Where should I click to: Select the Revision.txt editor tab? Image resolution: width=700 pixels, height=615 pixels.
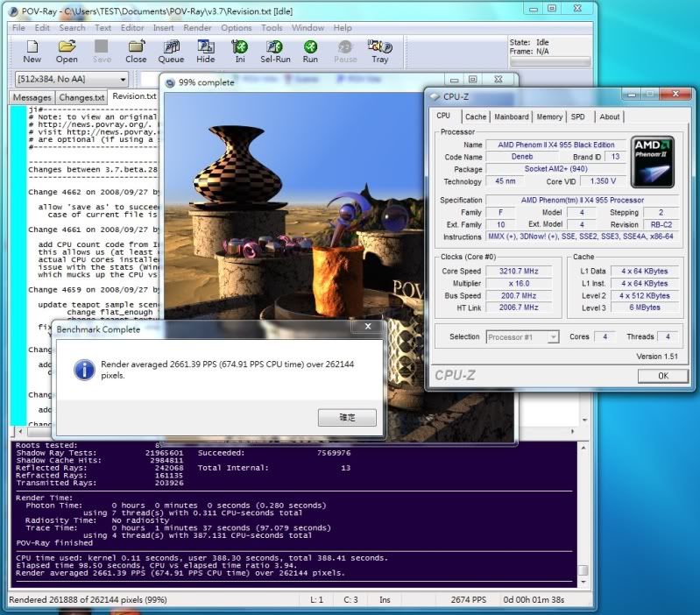[x=134, y=96]
